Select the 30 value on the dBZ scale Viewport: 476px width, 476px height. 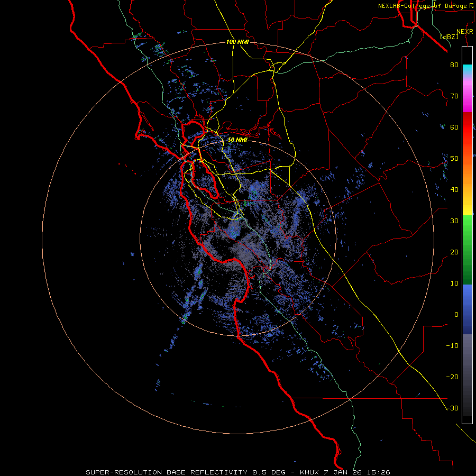(x=454, y=221)
